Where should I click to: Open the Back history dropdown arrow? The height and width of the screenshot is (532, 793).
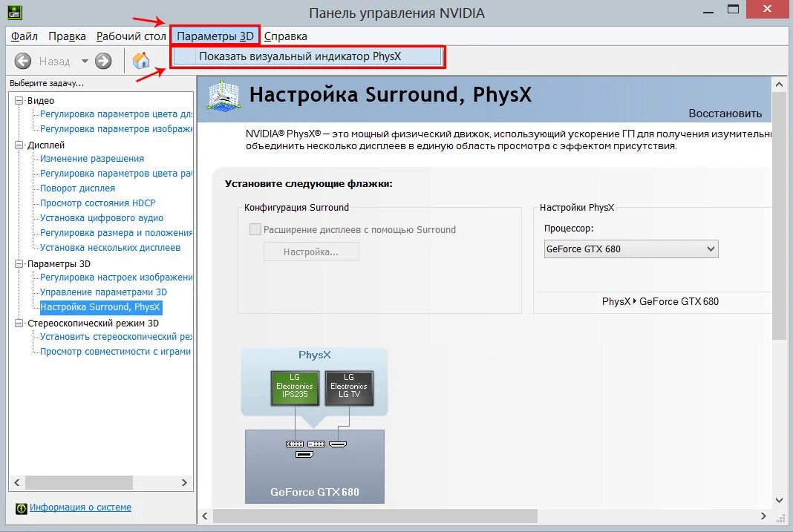pos(85,61)
